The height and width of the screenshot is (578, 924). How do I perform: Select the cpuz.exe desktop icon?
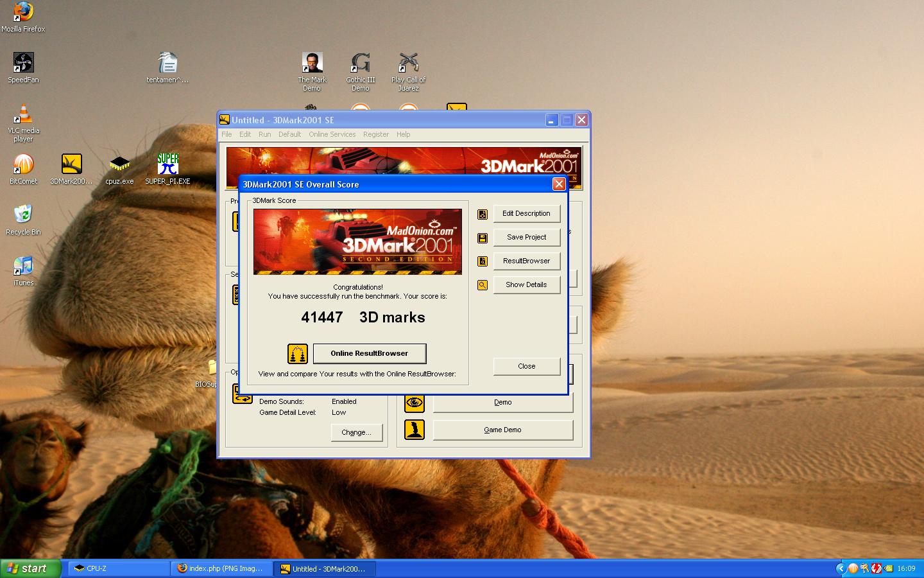pyautogui.click(x=119, y=170)
